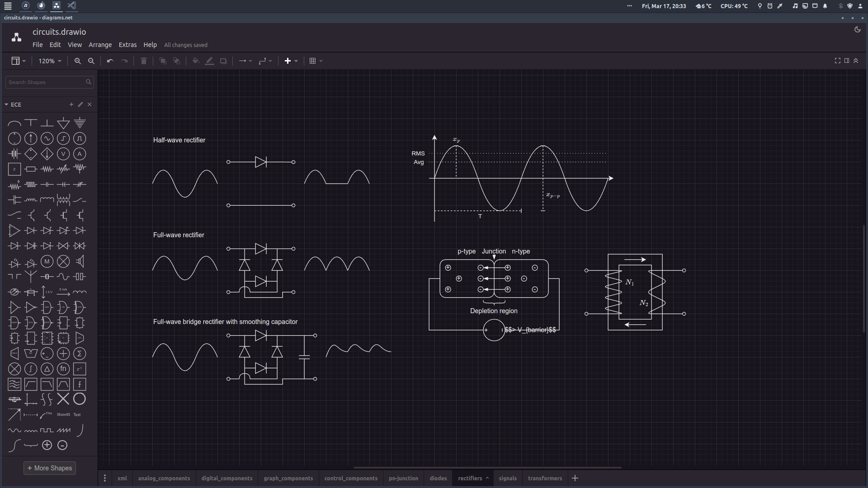Click the undo button in toolbar
Viewport: 868px width, 488px height.
pyautogui.click(x=110, y=61)
